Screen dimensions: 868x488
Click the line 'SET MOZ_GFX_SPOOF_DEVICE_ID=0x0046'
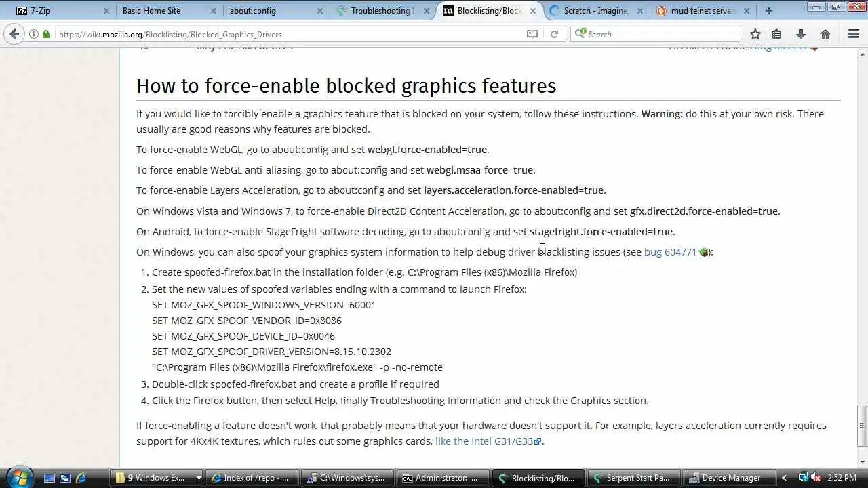pyautogui.click(x=243, y=336)
